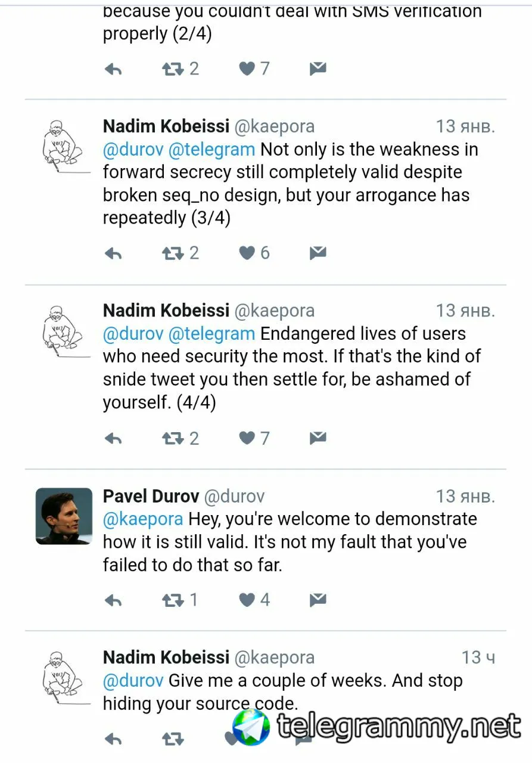Reply to the (4/4) 'Endangered lives' tweet
The width and height of the screenshot is (532, 763).
click(x=113, y=439)
